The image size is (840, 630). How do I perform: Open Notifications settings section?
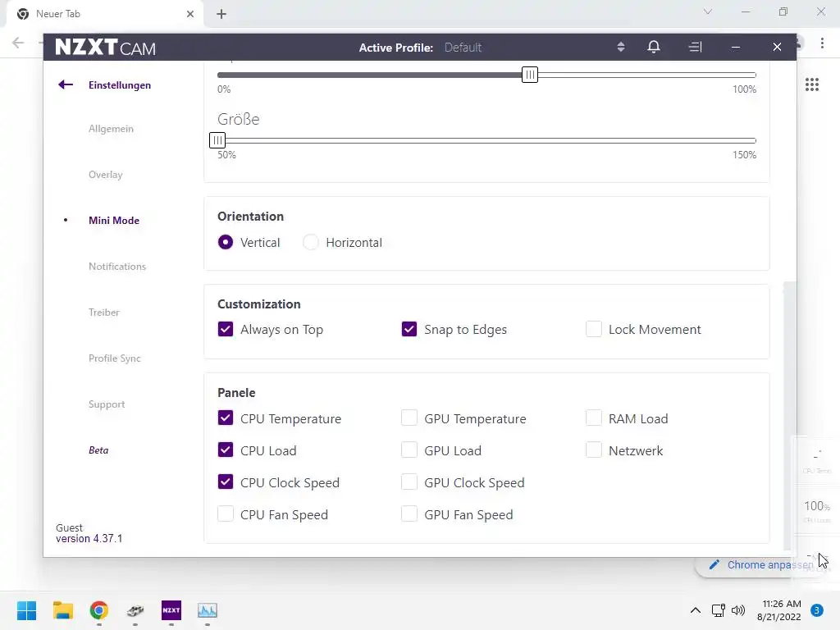[x=117, y=267]
